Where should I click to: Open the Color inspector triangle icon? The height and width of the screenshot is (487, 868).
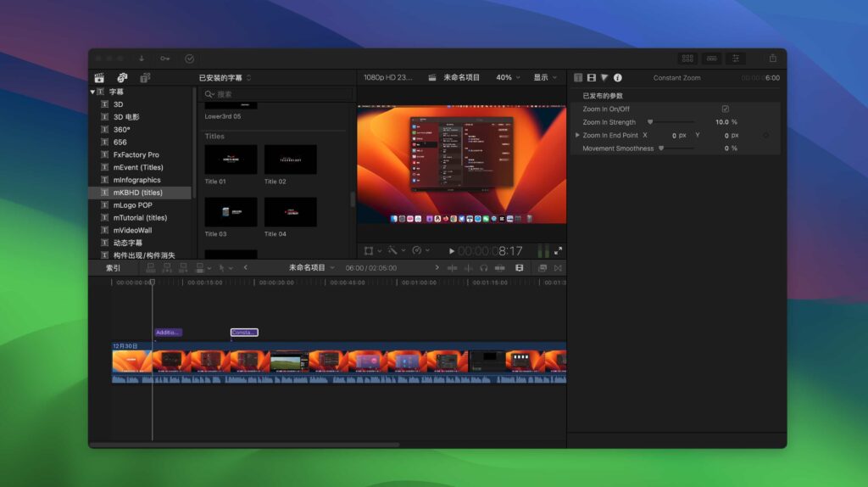click(604, 77)
